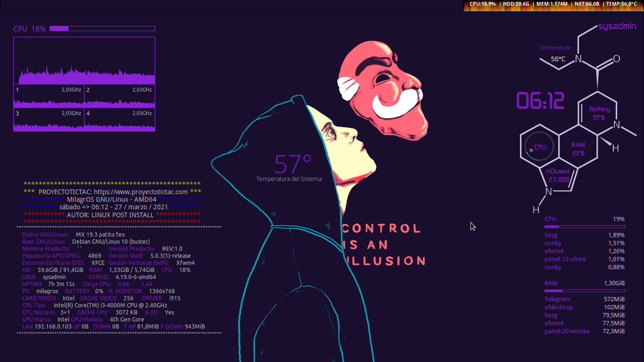Screen dimensions: 644x362
Task: Open the TEMP:56,0°C sensor indicator
Action: coord(621,4)
